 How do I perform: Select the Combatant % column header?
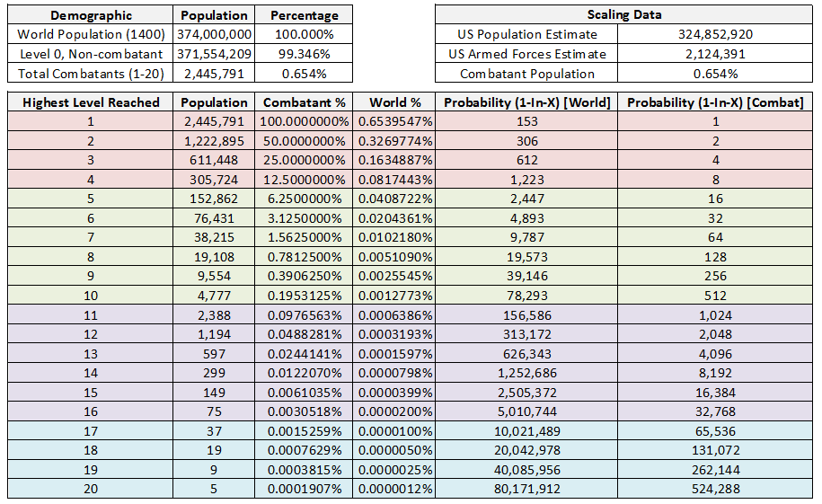click(x=305, y=102)
